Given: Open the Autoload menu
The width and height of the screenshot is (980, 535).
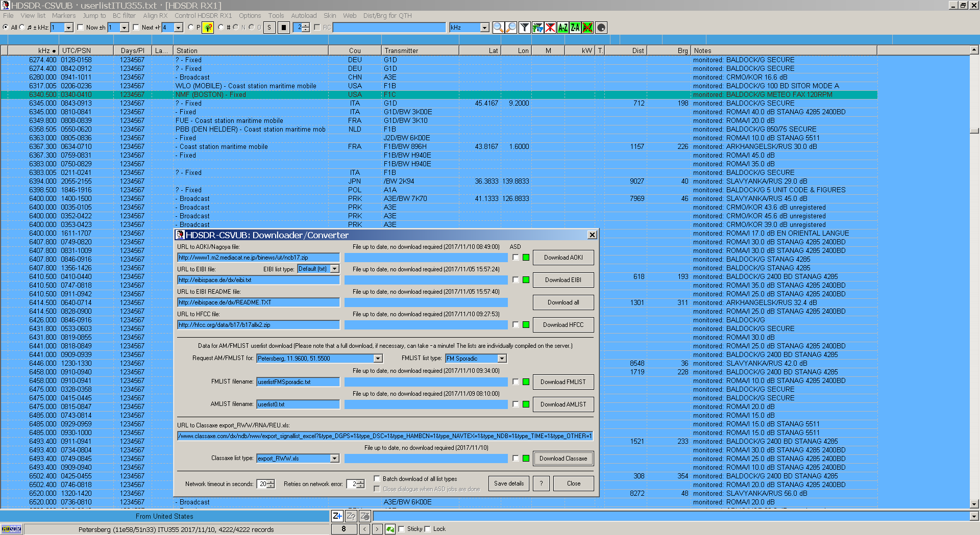Looking at the screenshot, I should (x=304, y=16).
